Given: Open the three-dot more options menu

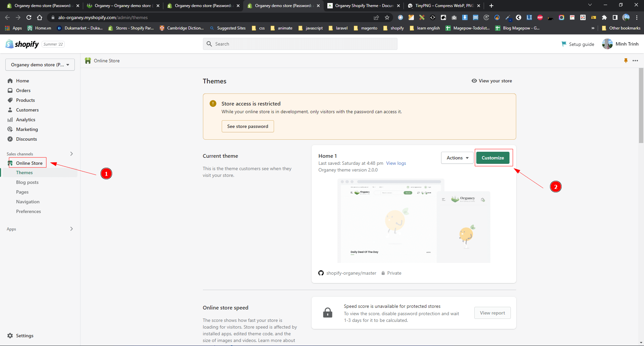Looking at the screenshot, I should pyautogui.click(x=635, y=61).
